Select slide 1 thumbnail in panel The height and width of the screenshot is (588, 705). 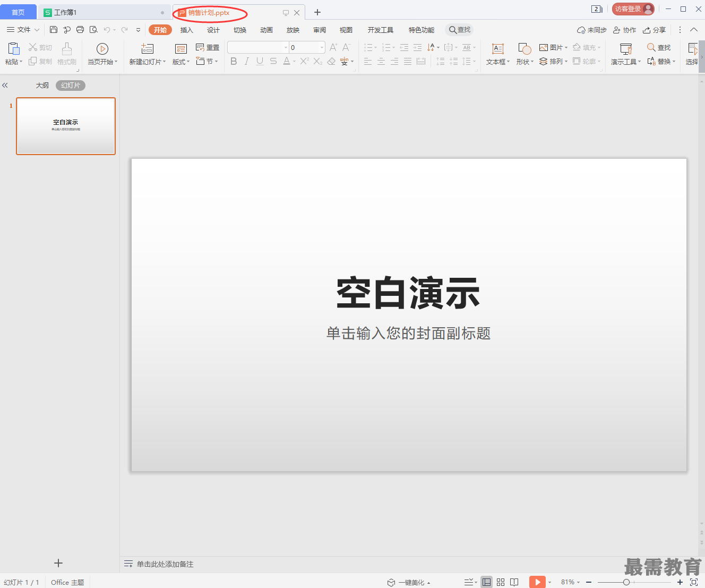point(66,126)
